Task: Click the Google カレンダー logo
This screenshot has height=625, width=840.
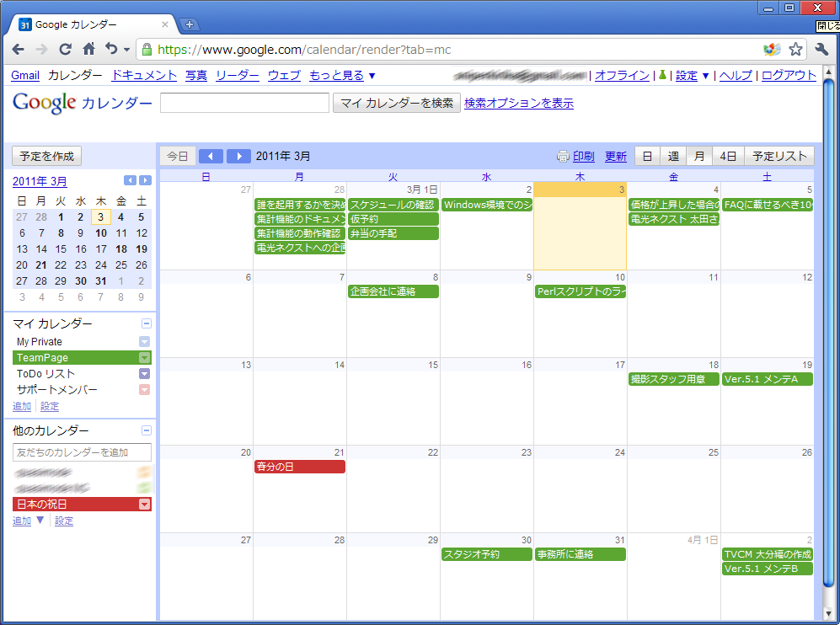Action: [x=82, y=102]
